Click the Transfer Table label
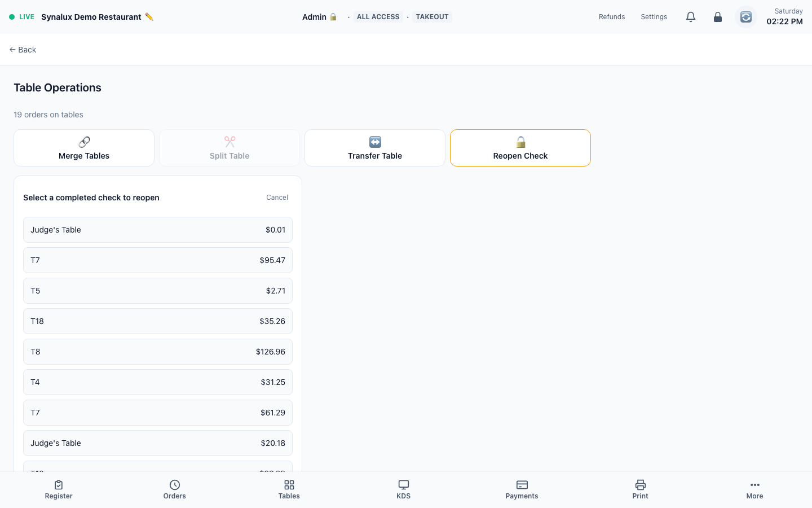Image resolution: width=812 pixels, height=508 pixels. 375,156
